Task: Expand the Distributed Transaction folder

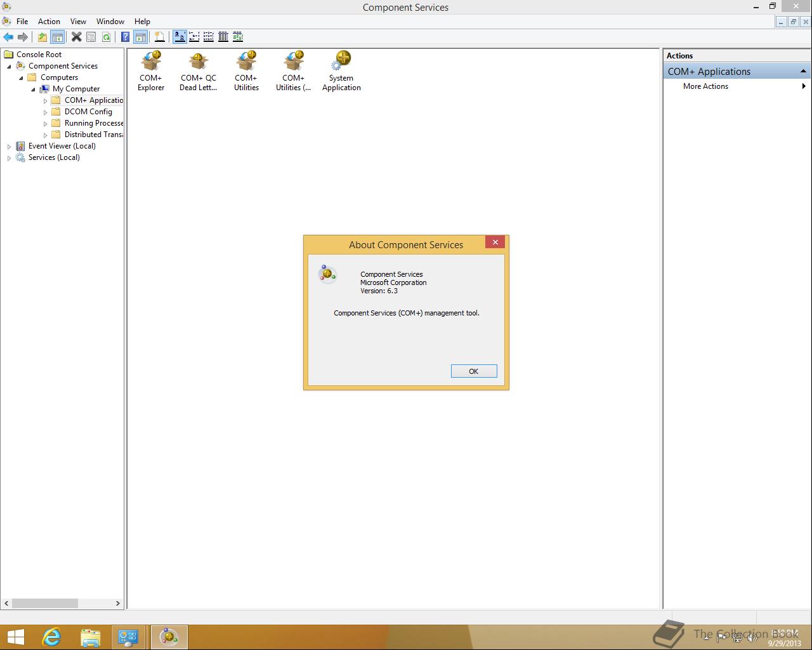Action: coord(45,135)
